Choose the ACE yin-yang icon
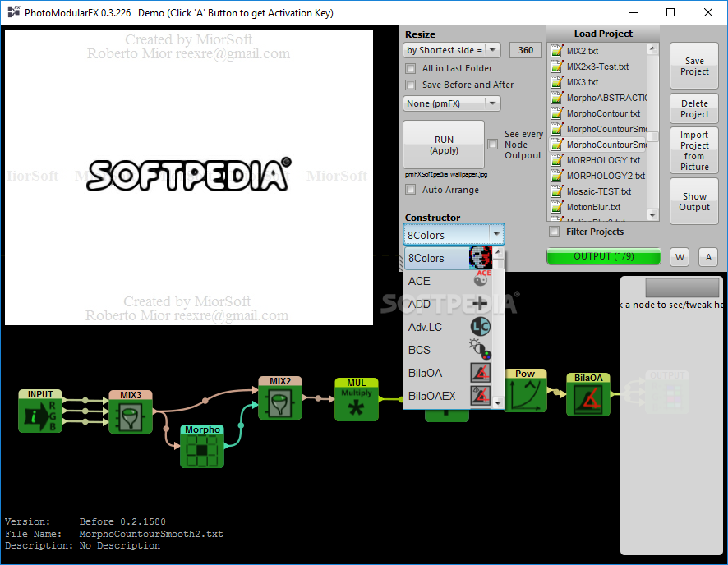Image resolution: width=728 pixels, height=565 pixels. (481, 280)
